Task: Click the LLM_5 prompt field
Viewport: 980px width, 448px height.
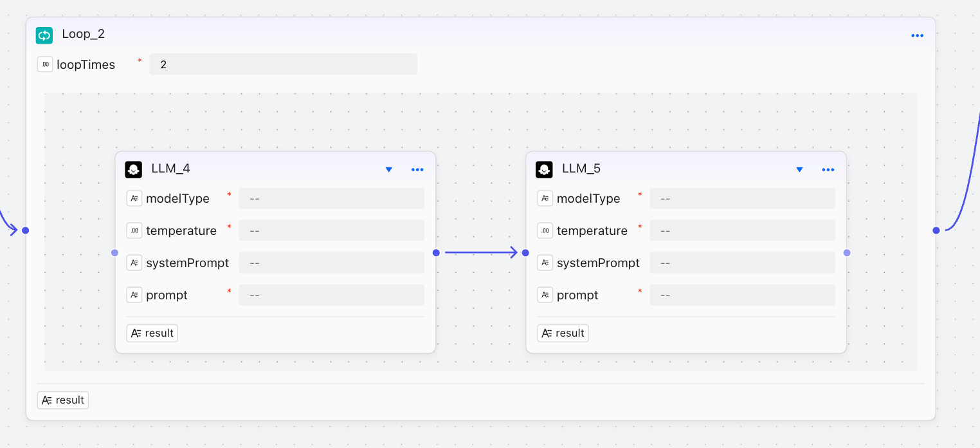Action: pyautogui.click(x=742, y=295)
